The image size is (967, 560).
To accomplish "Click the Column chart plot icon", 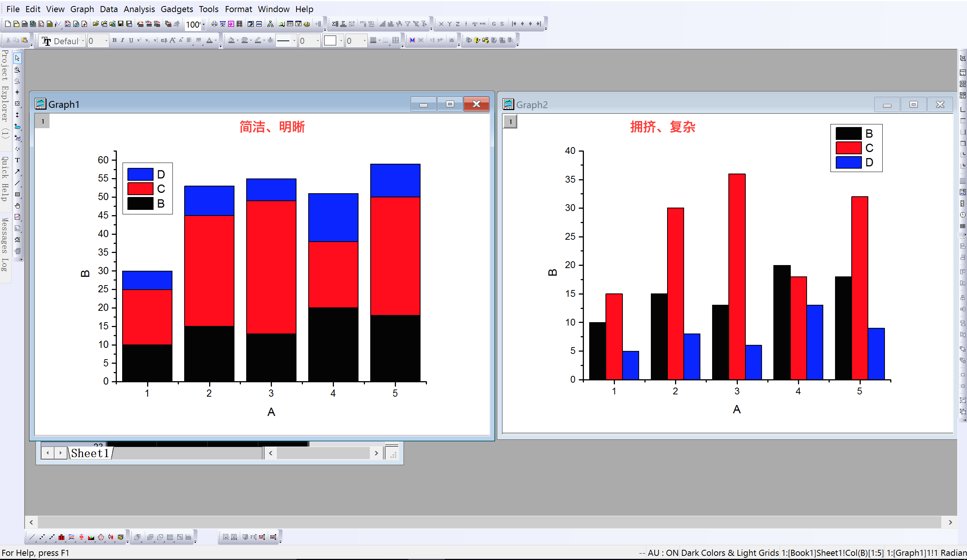I will pyautogui.click(x=61, y=537).
